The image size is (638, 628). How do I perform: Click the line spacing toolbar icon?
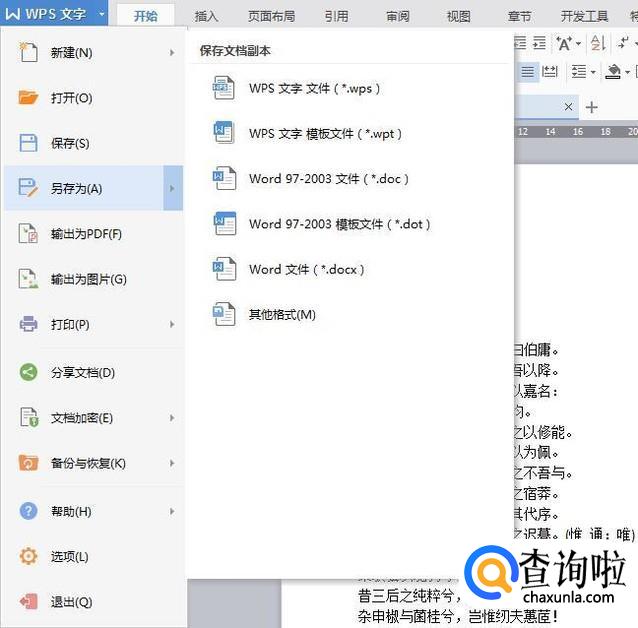tap(579, 72)
